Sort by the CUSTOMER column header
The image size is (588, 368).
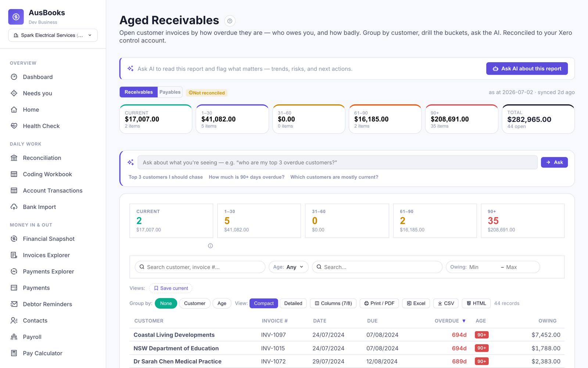(x=149, y=321)
